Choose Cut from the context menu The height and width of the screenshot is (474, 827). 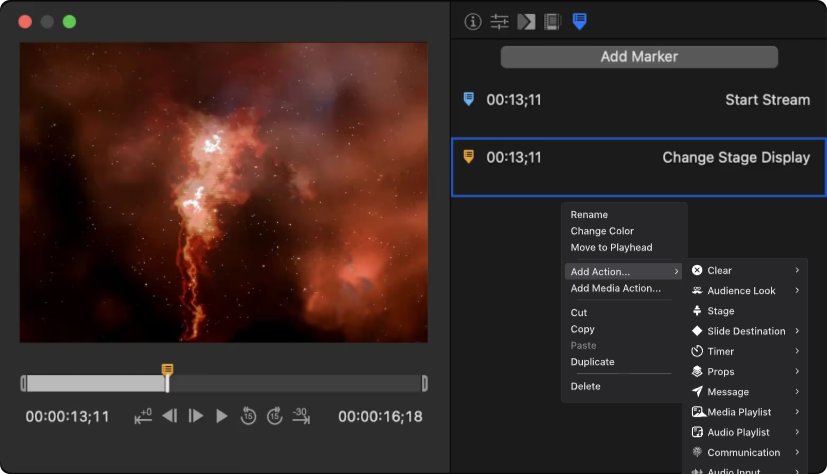(x=579, y=312)
